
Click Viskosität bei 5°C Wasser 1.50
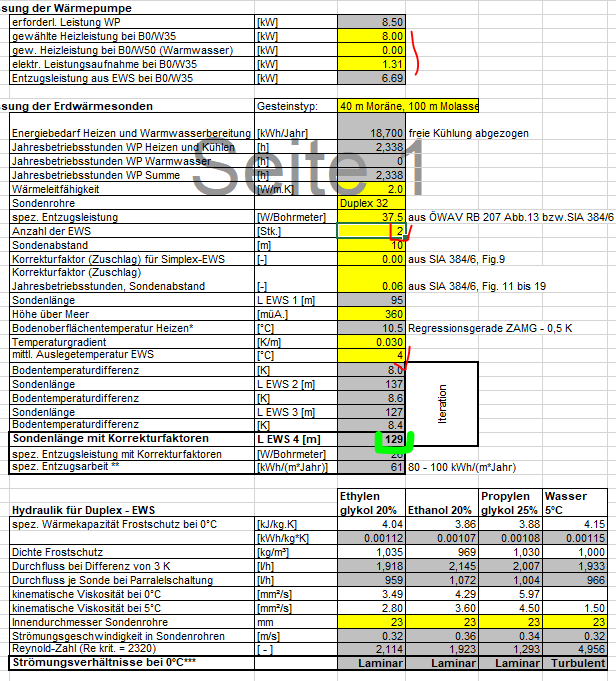click(575, 608)
